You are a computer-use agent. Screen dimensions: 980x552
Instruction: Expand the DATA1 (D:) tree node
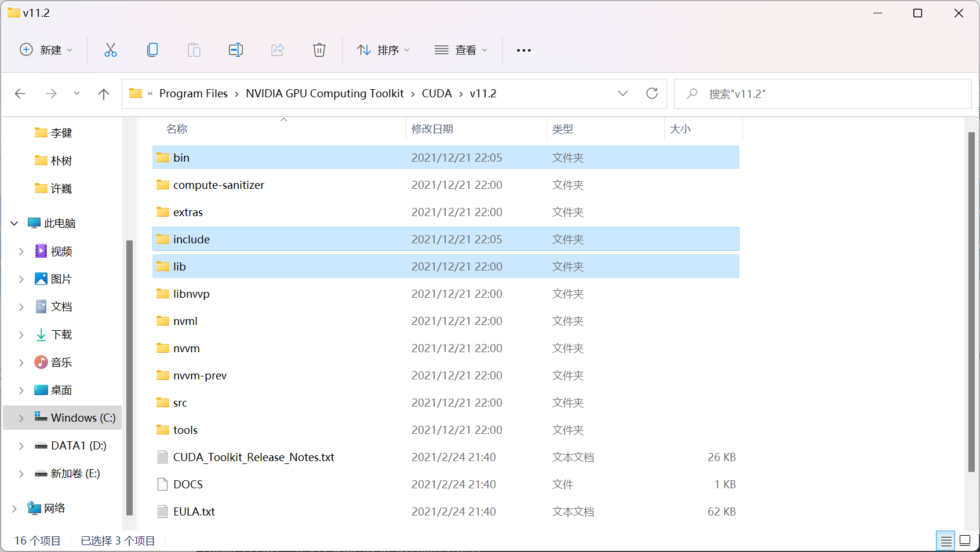(21, 445)
